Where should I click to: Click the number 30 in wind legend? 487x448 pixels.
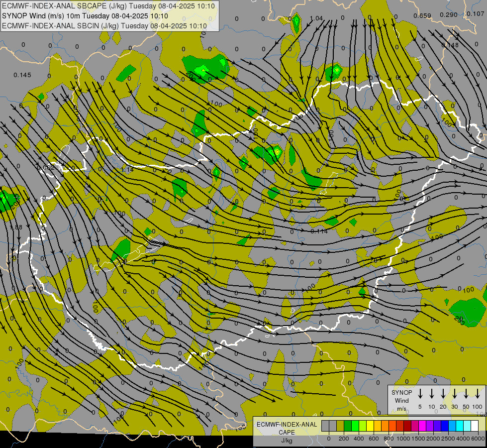click(454, 407)
